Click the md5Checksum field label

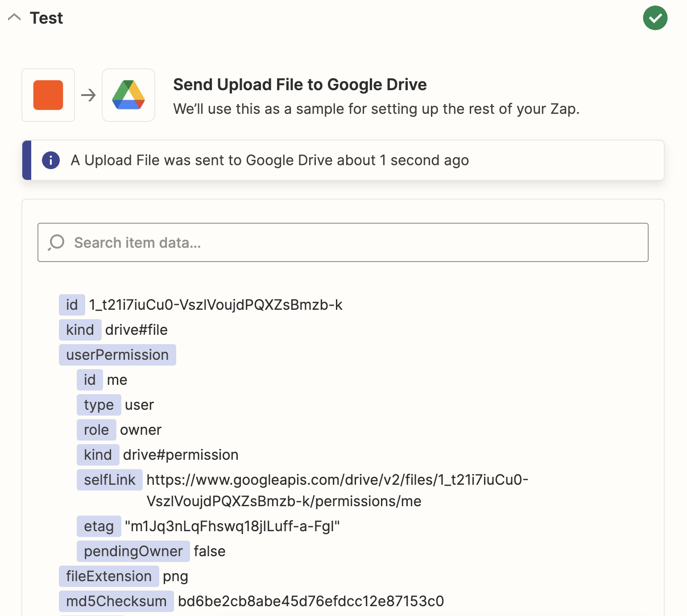pyautogui.click(x=116, y=601)
